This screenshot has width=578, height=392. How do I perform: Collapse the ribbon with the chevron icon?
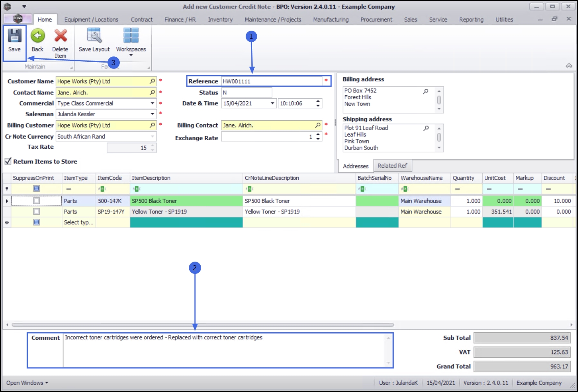tap(569, 66)
